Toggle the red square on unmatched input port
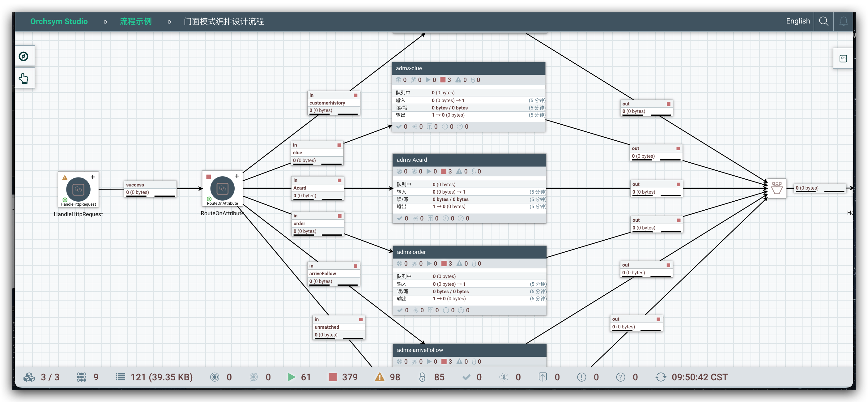 [361, 319]
